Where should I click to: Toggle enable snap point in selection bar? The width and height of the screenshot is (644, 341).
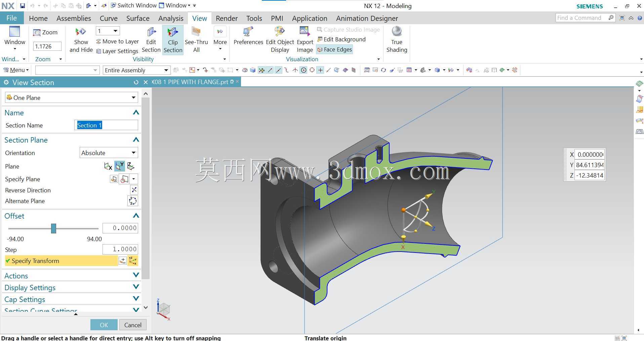[x=261, y=70]
